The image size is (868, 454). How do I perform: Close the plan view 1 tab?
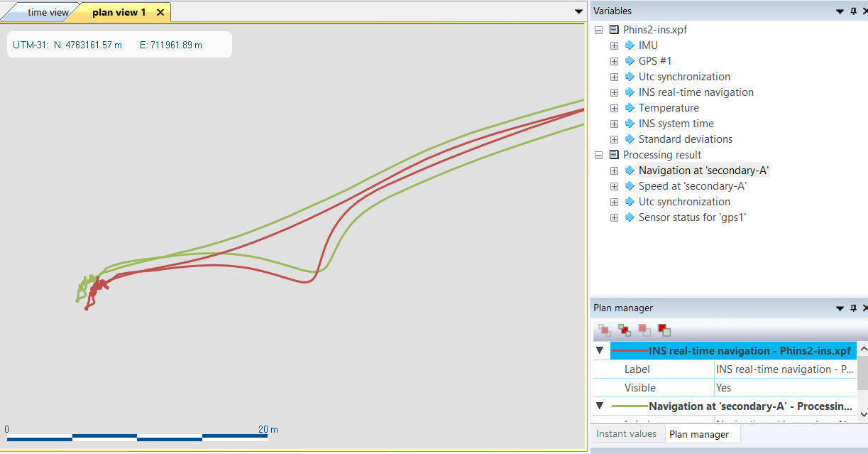(160, 13)
